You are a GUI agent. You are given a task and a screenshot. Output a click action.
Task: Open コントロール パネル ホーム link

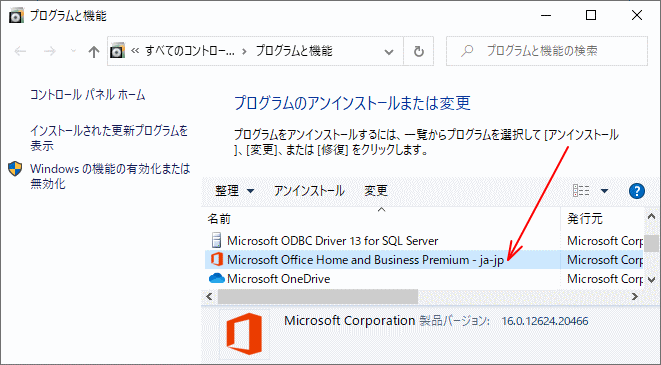(88, 95)
